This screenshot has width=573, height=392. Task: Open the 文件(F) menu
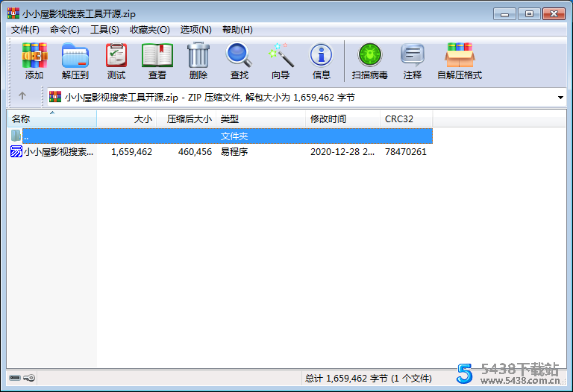(x=25, y=30)
